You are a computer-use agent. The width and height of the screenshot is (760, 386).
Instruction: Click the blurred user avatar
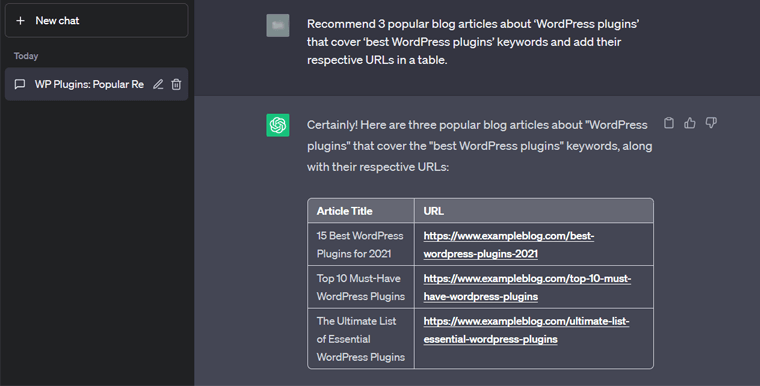coord(278,25)
